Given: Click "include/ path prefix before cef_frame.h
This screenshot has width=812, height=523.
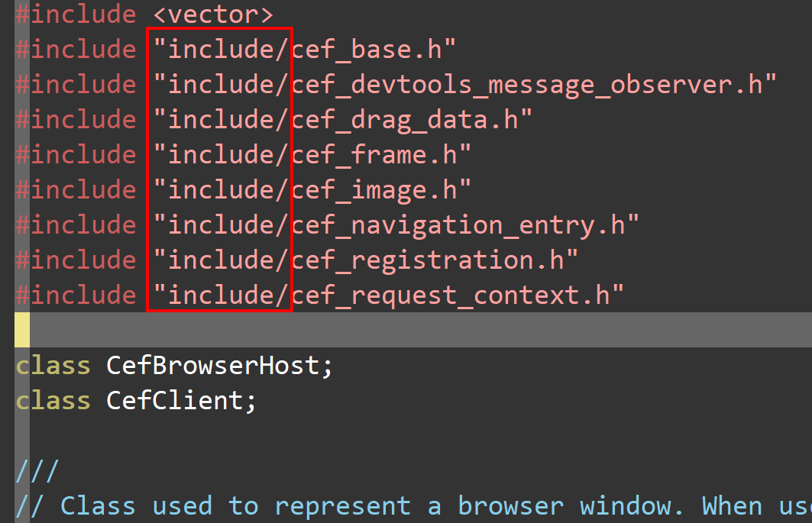Looking at the screenshot, I should (x=220, y=155).
